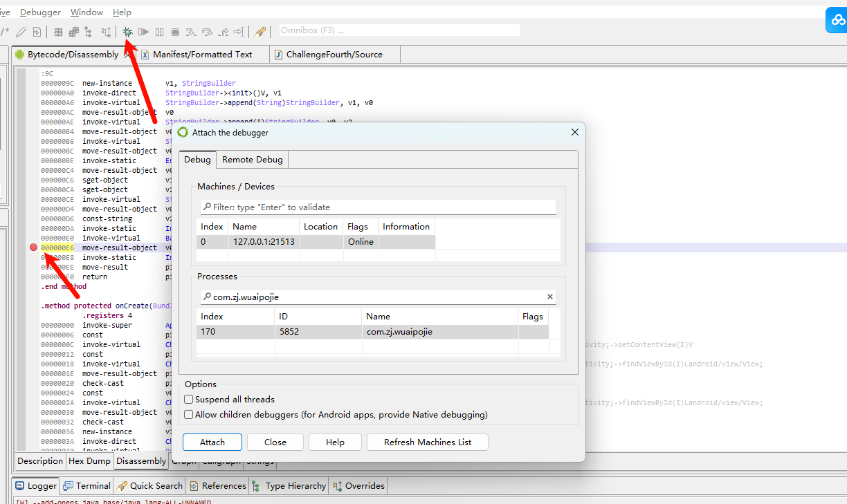Click the debug bug icon in the toolbar
Viewport: 847px width, 504px height.
(127, 31)
